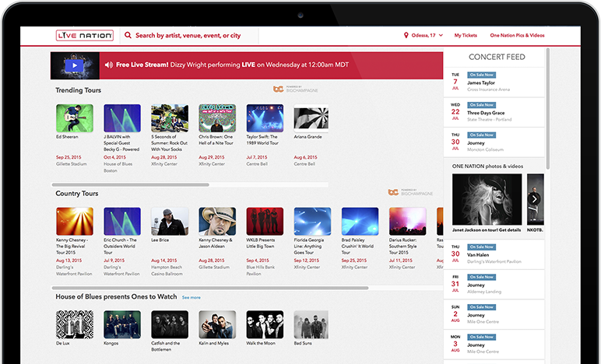This screenshot has height=364, width=601.
Task: Click On Sale Now for James Taylor
Action: (481, 75)
